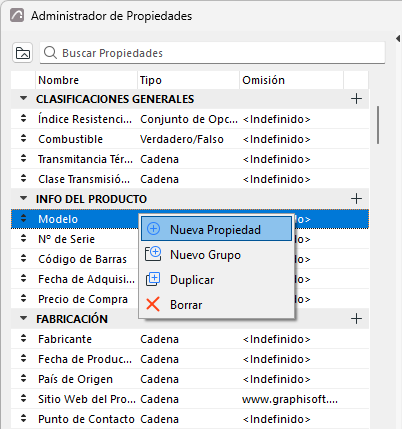Click reorder handle of Combustible row
The height and width of the screenshot is (429, 402).
coord(23,139)
